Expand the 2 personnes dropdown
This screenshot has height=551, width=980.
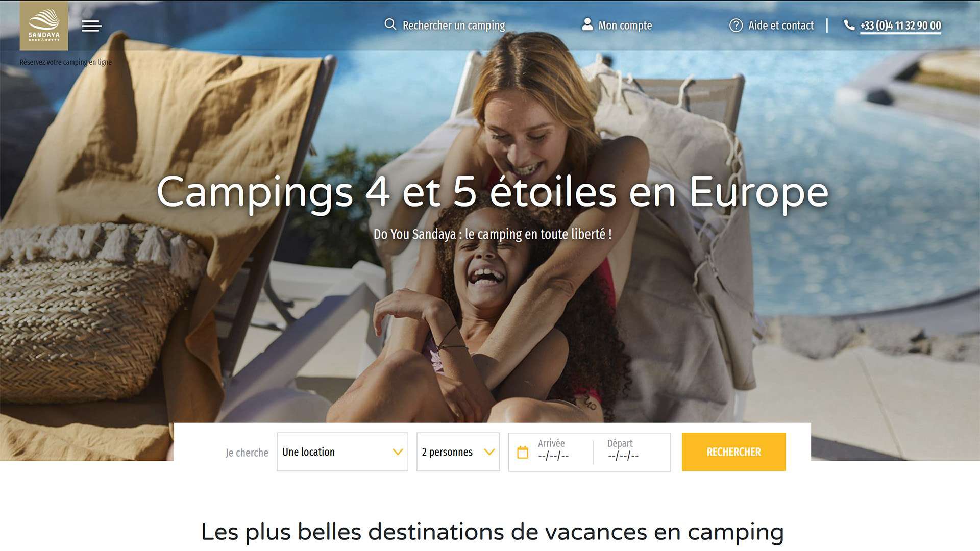pyautogui.click(x=458, y=452)
